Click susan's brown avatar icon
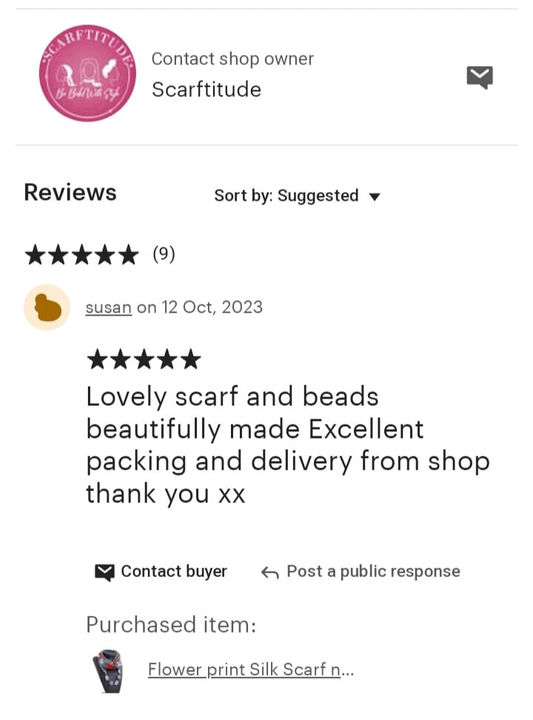The height and width of the screenshot is (720, 533). (47, 307)
